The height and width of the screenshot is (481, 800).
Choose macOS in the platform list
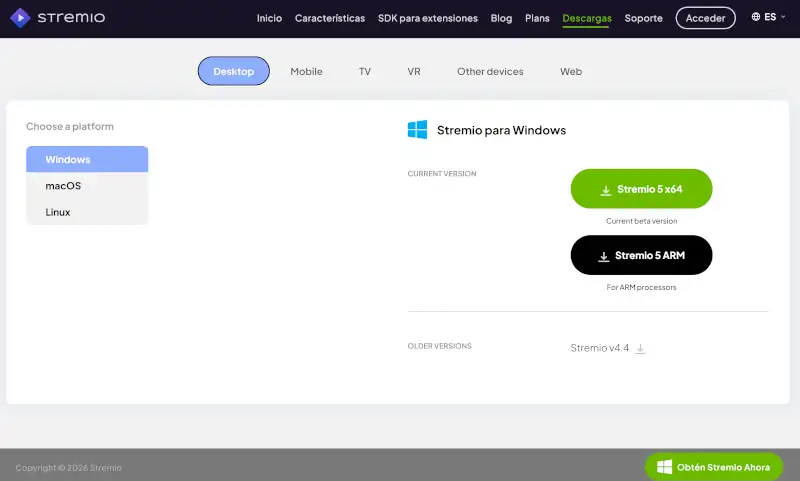(x=87, y=186)
